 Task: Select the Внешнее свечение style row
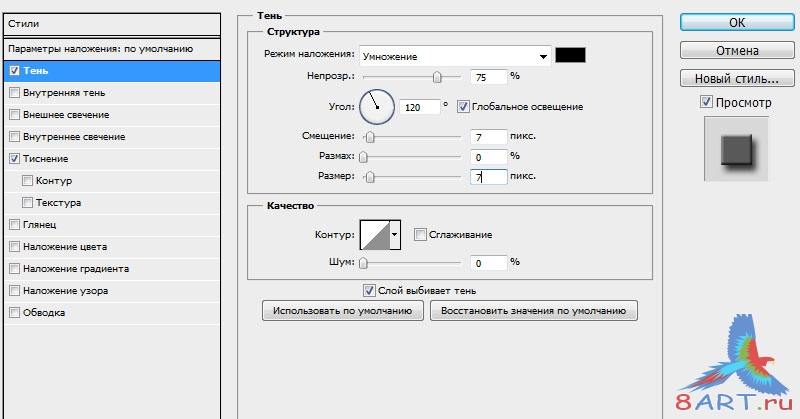coord(112,115)
